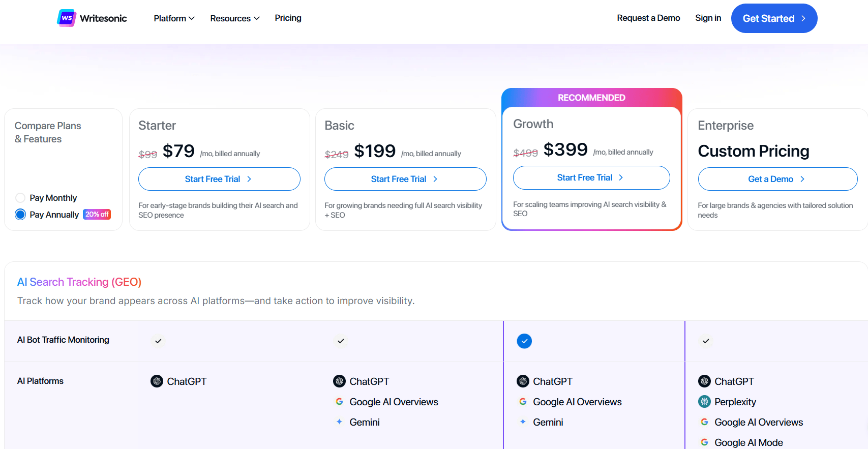This screenshot has width=868, height=449.
Task: Click the AI Platforms row label
Action: (x=40, y=381)
